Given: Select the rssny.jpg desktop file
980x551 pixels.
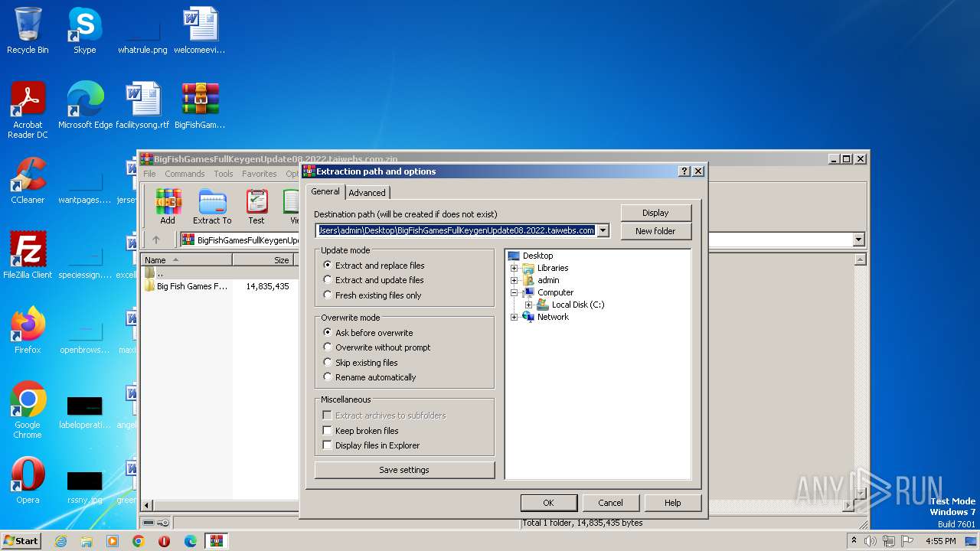Looking at the screenshot, I should [84, 486].
